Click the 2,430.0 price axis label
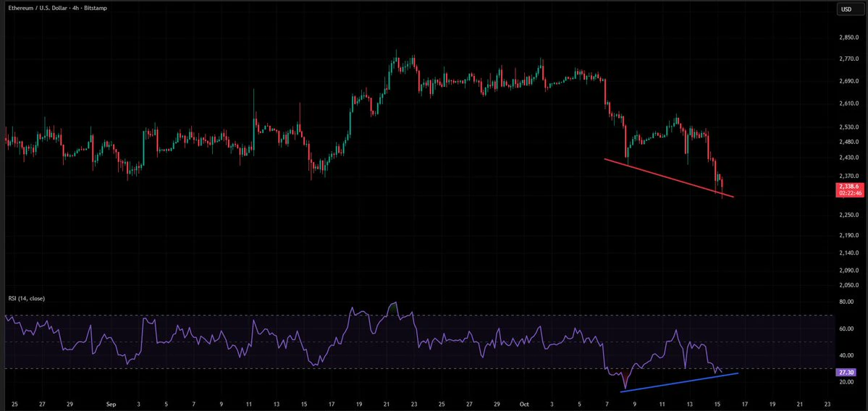Viewport: 868px width, 411px height. 848,158
